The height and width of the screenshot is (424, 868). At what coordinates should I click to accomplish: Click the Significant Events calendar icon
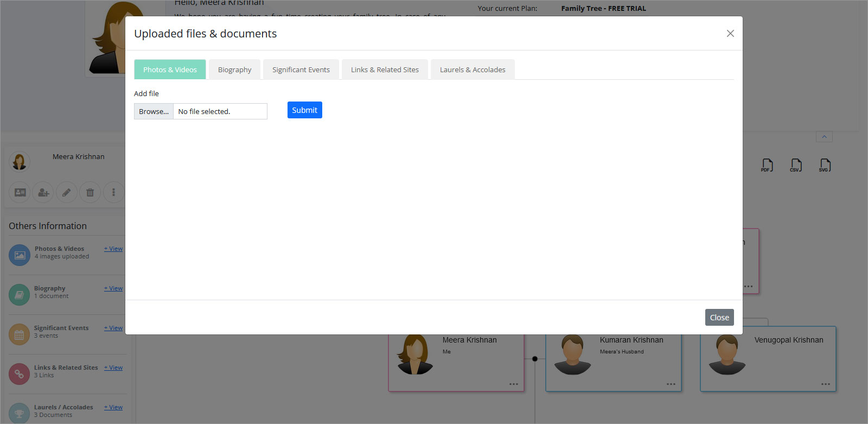[x=20, y=334]
